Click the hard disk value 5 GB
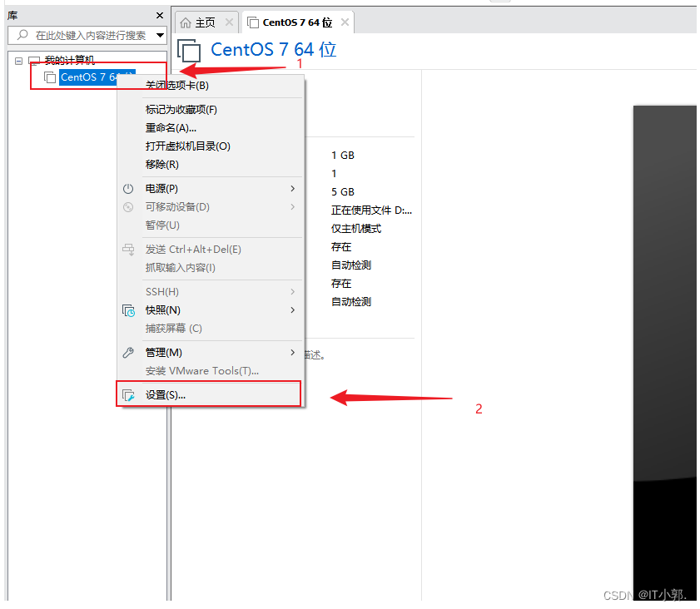Viewport: 700px width, 609px height. (343, 192)
